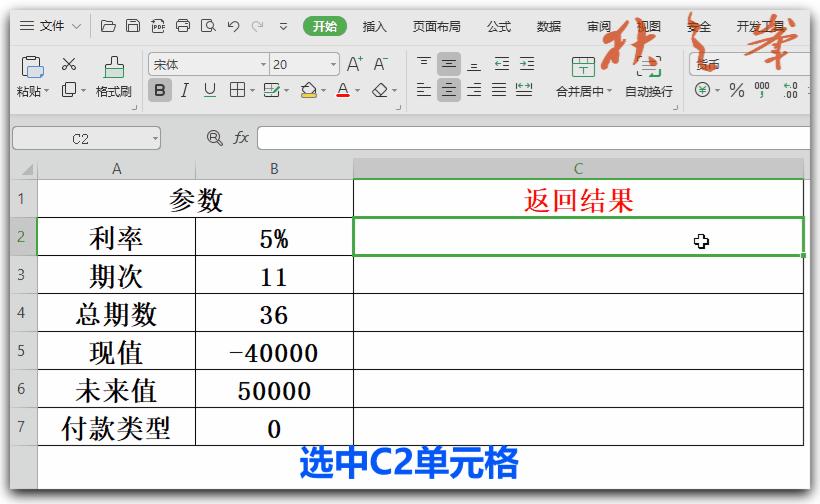
Task: Undo the last action
Action: pos(233,26)
